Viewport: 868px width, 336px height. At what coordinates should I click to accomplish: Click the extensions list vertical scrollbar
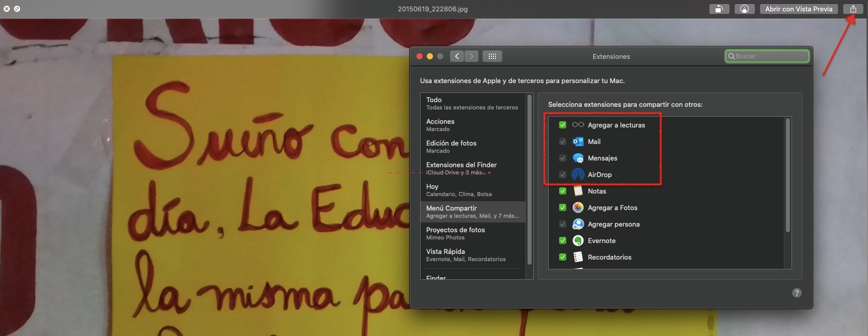tap(787, 175)
